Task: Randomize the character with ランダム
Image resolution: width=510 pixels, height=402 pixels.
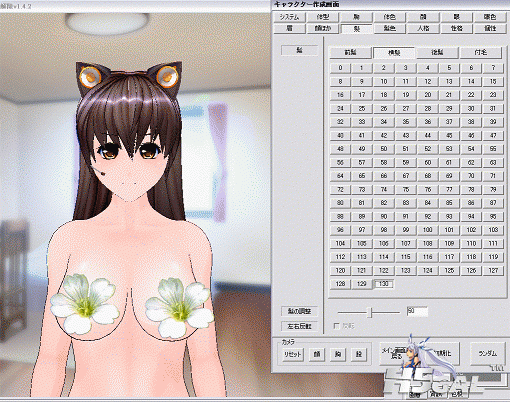Action: coord(487,353)
